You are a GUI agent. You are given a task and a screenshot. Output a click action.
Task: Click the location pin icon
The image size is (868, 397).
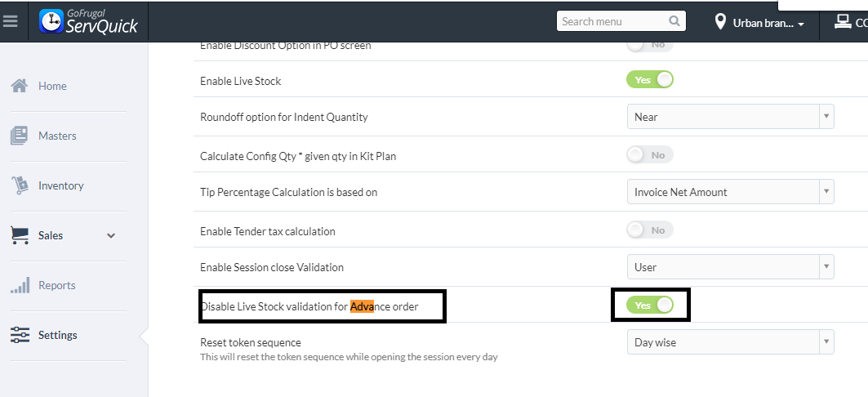click(x=719, y=22)
